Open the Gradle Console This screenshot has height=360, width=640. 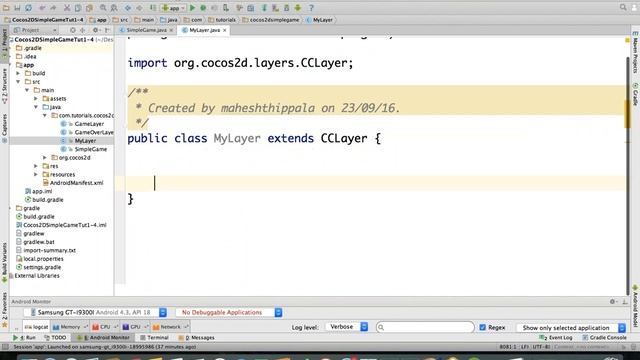pos(604,338)
